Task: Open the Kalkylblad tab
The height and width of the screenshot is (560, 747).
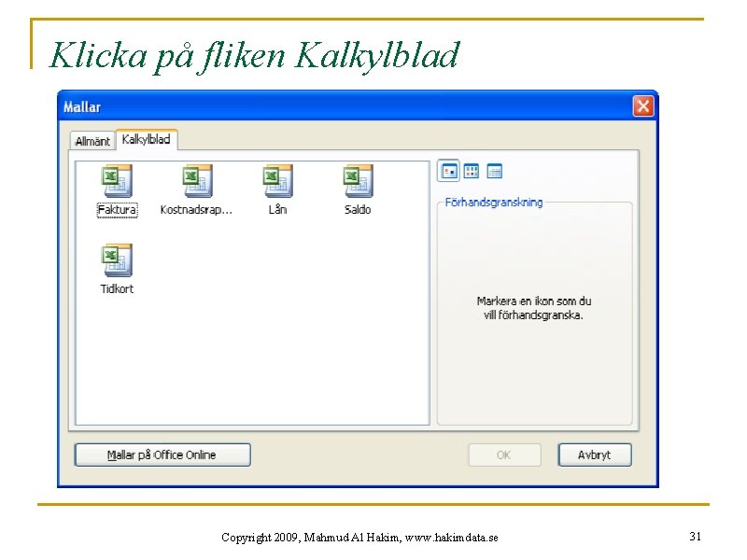Action: pos(147,139)
